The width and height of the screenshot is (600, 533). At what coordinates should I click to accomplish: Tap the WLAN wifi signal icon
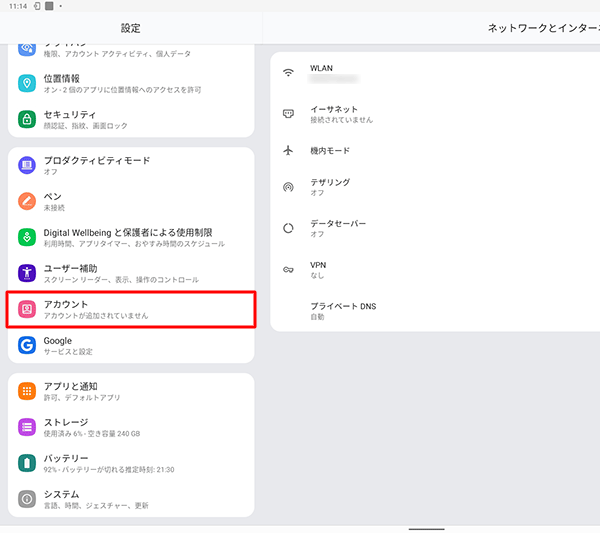pos(288,72)
